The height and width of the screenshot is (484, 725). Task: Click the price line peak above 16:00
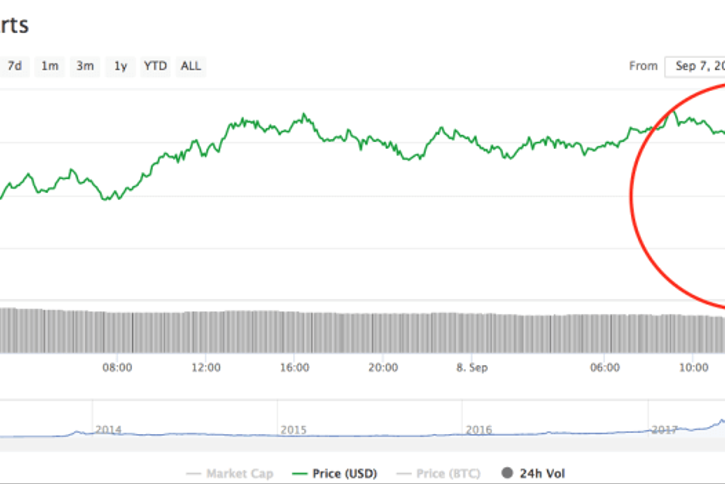pos(303,116)
